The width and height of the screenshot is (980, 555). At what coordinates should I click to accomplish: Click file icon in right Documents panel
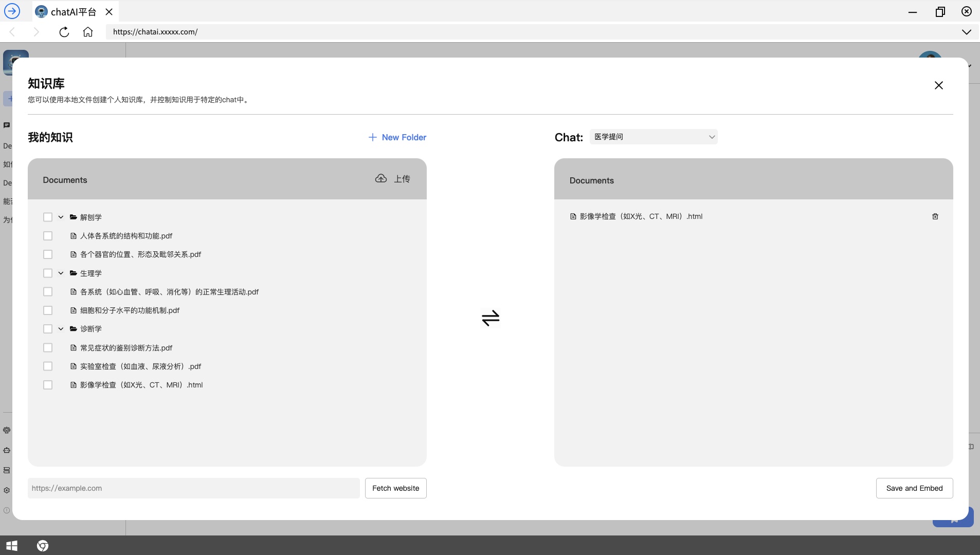(573, 216)
